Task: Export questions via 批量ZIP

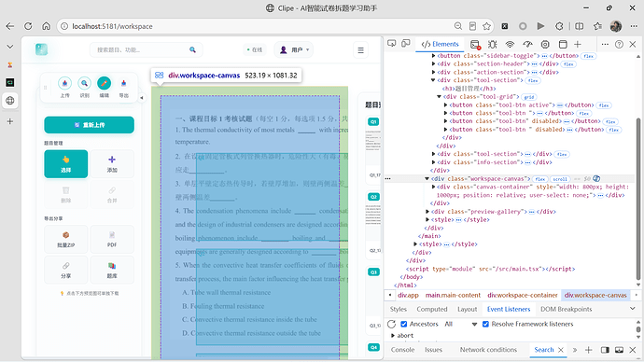Action: tap(65, 239)
